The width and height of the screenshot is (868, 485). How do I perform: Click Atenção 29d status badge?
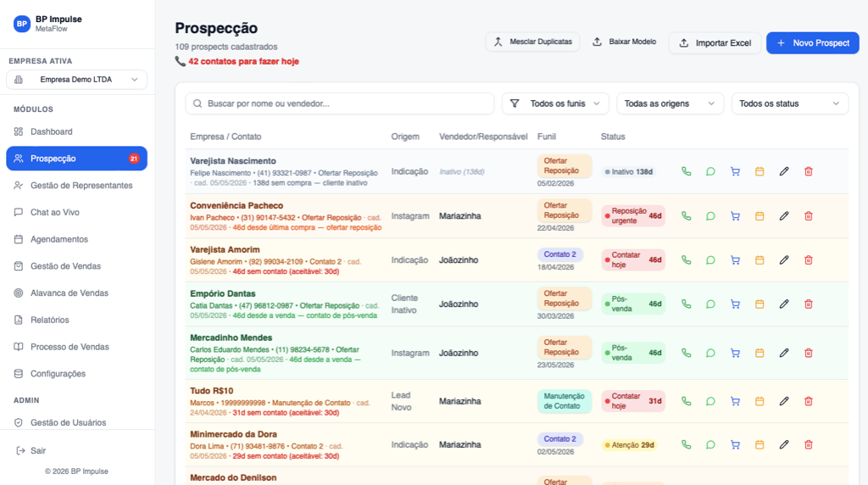pos(630,444)
